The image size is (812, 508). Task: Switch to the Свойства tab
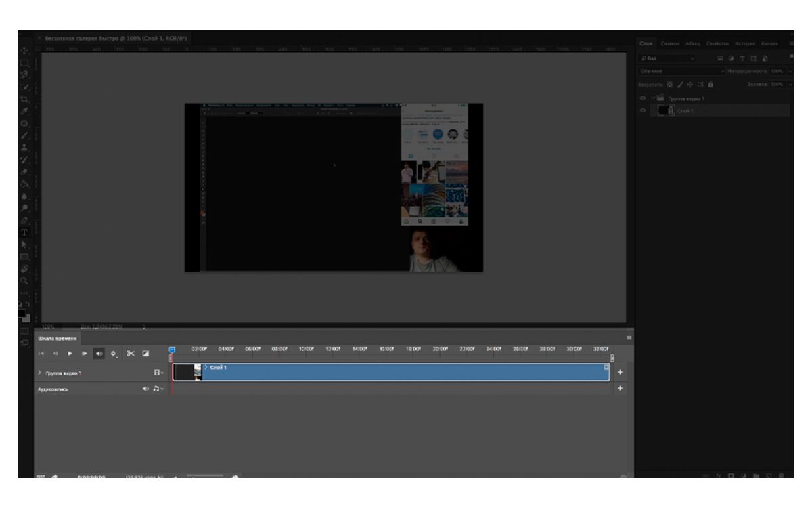(718, 43)
